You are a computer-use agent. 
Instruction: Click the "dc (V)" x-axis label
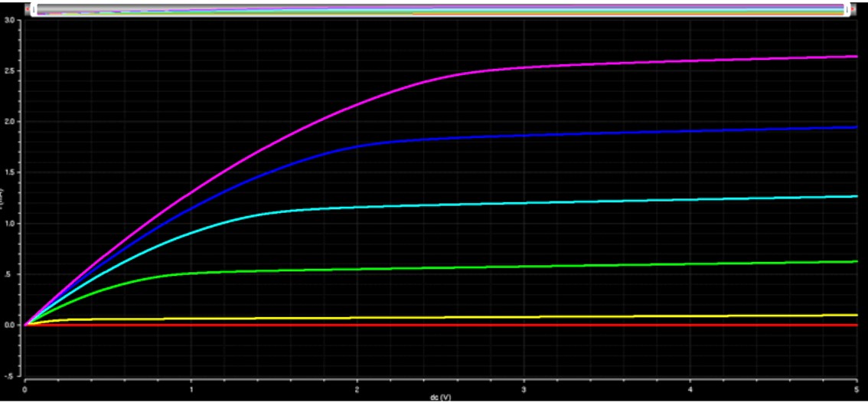(441, 398)
